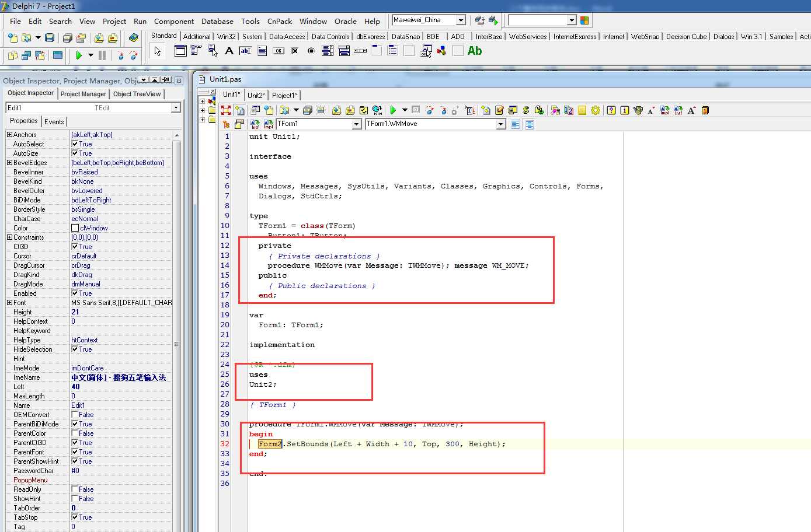
Task: Open the Maweiwei_China desktop dropdown
Action: tap(461, 20)
